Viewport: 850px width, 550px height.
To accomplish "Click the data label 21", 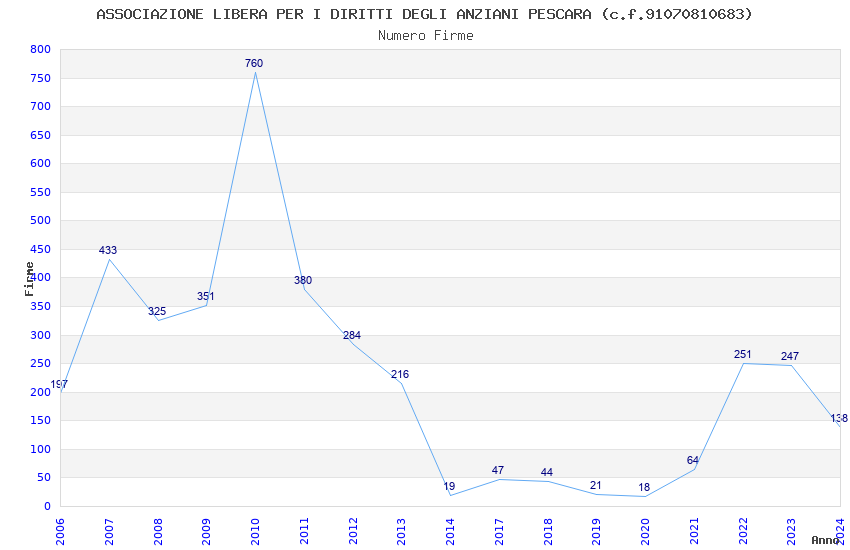I will (595, 486).
